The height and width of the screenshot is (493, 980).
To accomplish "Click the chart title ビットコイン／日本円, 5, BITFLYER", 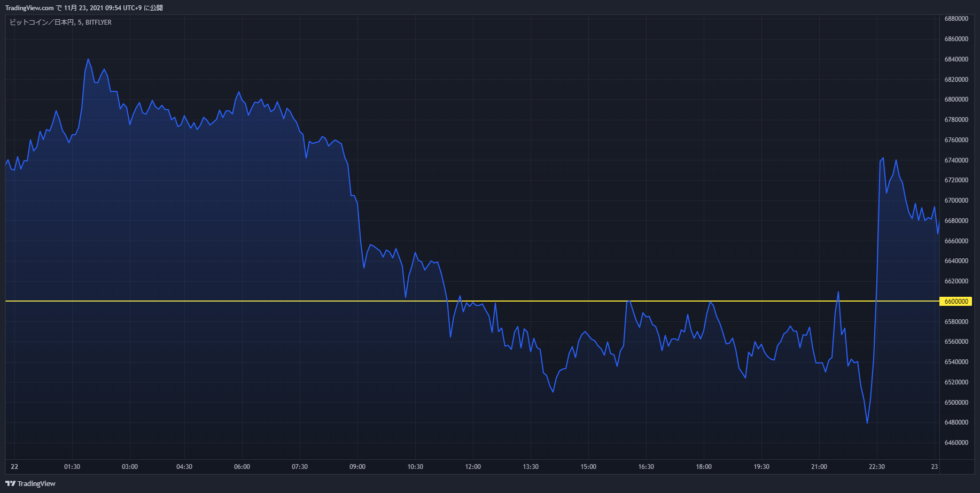I will coord(60,22).
